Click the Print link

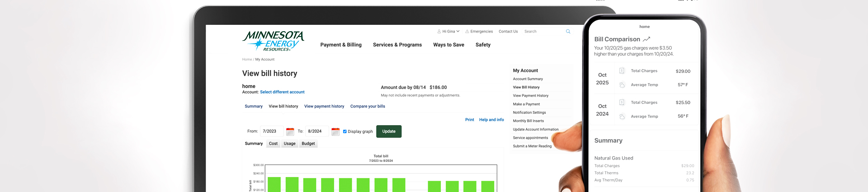coord(470,120)
